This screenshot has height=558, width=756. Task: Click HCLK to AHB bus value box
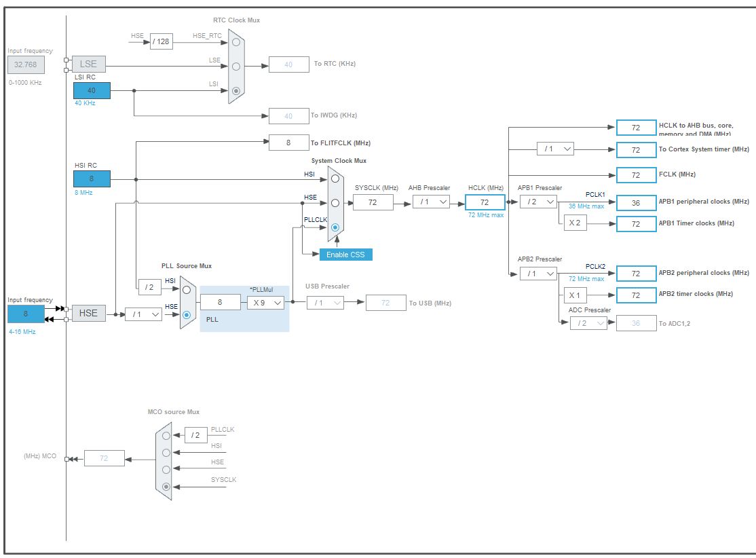(x=637, y=128)
